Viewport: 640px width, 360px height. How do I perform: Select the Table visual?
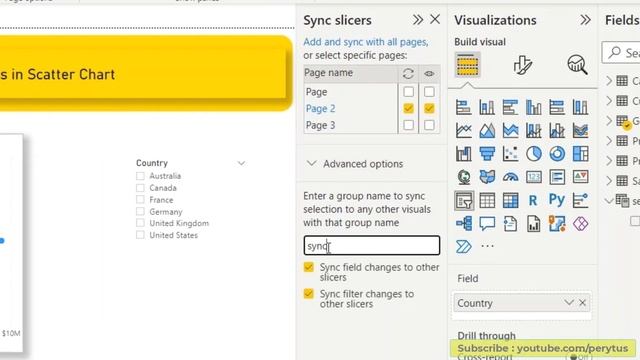pos(487,200)
